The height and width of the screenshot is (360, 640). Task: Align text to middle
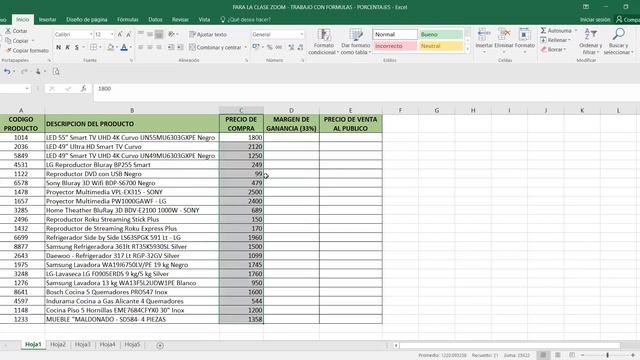coord(150,34)
